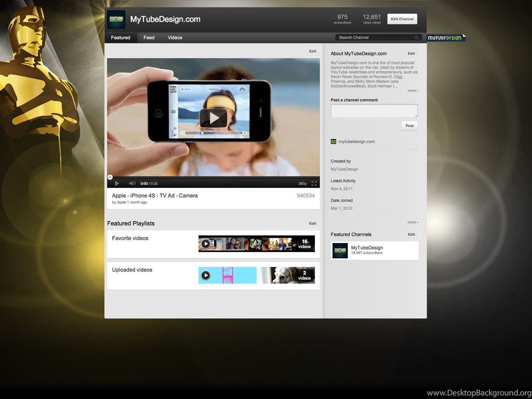The image size is (532, 399).
Task: Click the 0:00 / 0:30 time display
Action: (149, 183)
